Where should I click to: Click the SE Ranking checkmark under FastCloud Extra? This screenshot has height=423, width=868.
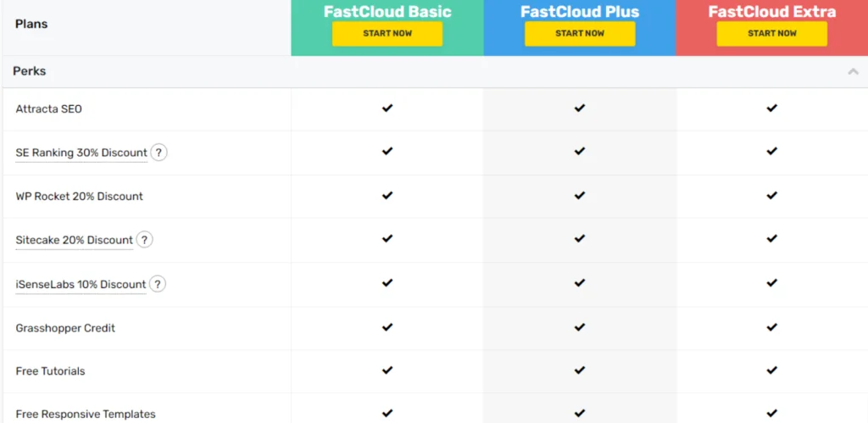click(x=771, y=151)
